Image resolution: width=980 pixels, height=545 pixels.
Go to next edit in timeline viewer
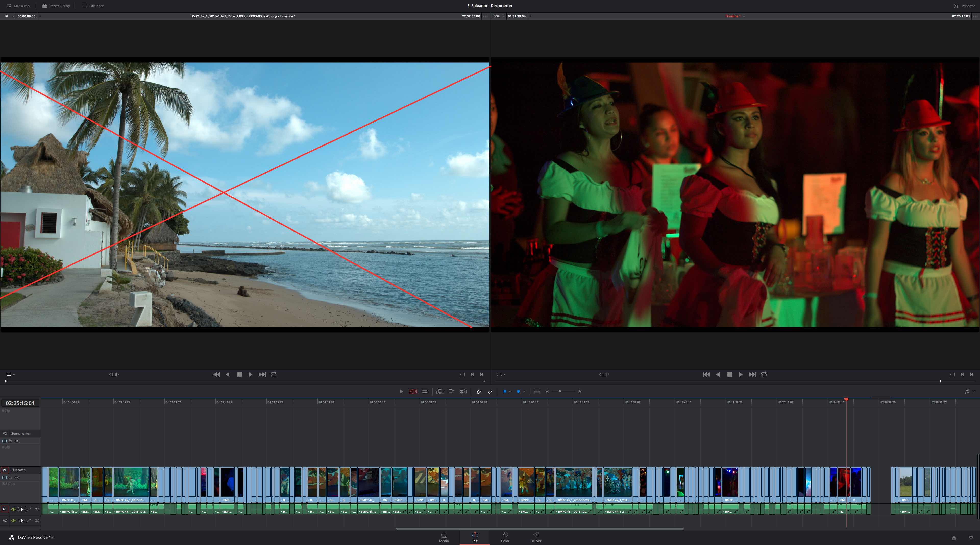[x=753, y=374]
